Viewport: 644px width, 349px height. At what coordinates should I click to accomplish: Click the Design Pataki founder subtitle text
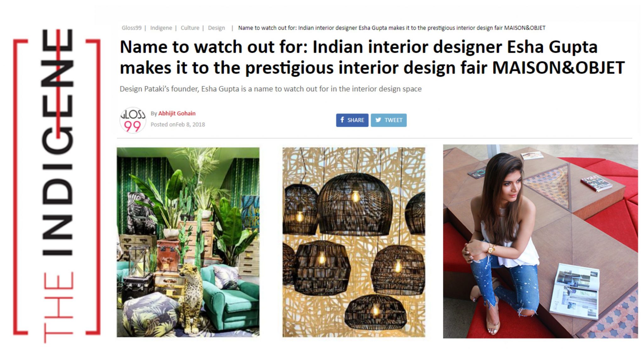coord(270,89)
